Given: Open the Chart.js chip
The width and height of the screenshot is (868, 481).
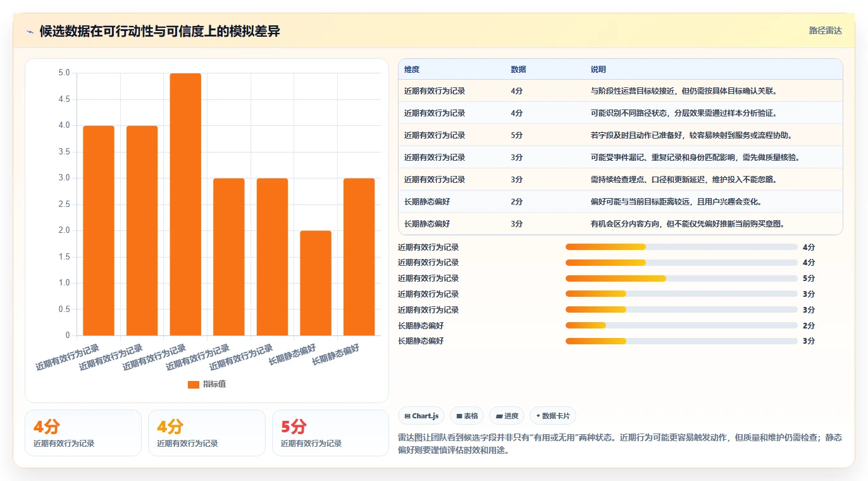Looking at the screenshot, I should (x=421, y=416).
